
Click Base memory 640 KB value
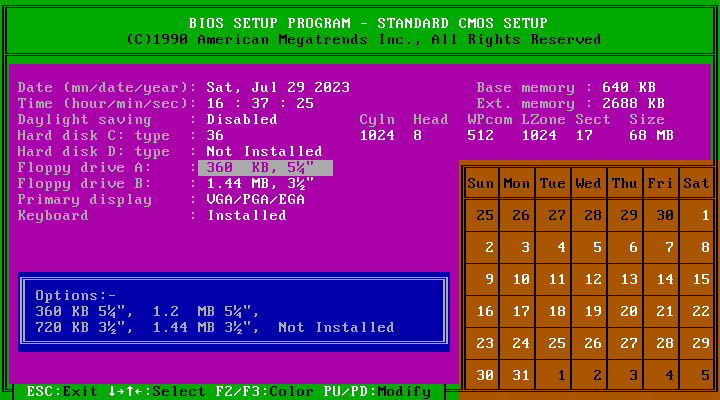point(629,87)
